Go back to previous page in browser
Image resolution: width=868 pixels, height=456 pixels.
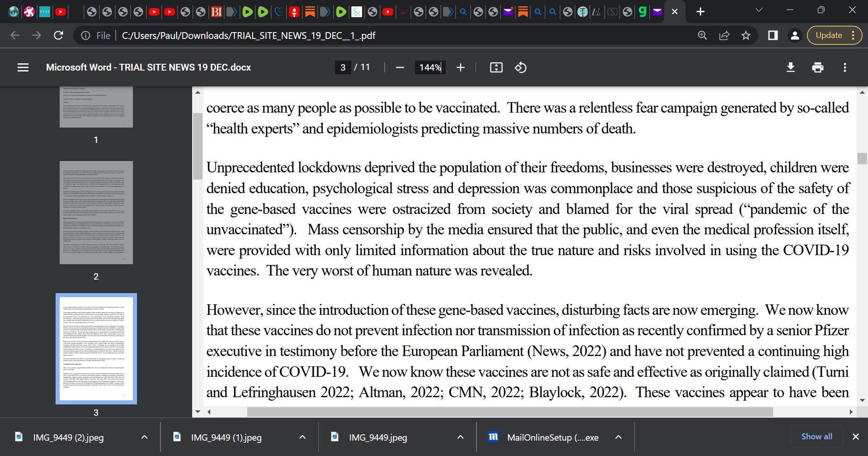[x=14, y=35]
